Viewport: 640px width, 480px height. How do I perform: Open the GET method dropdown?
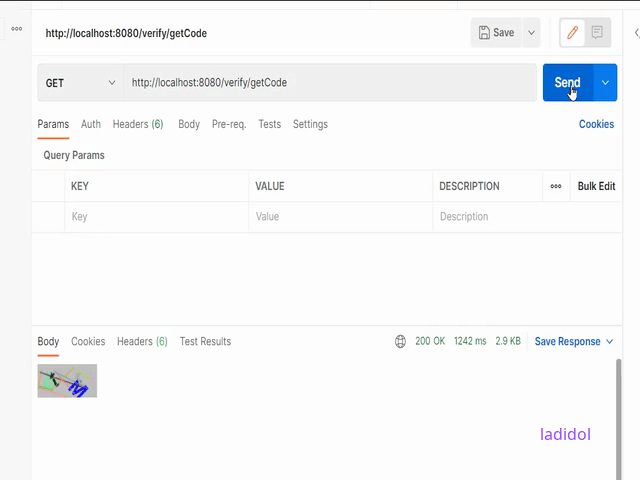pyautogui.click(x=80, y=83)
